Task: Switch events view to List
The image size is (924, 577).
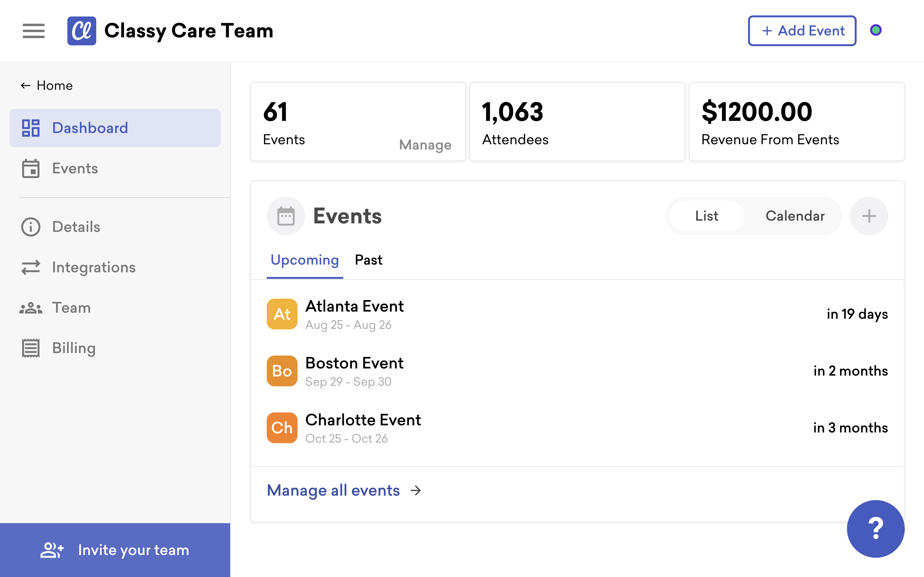Action: click(707, 216)
